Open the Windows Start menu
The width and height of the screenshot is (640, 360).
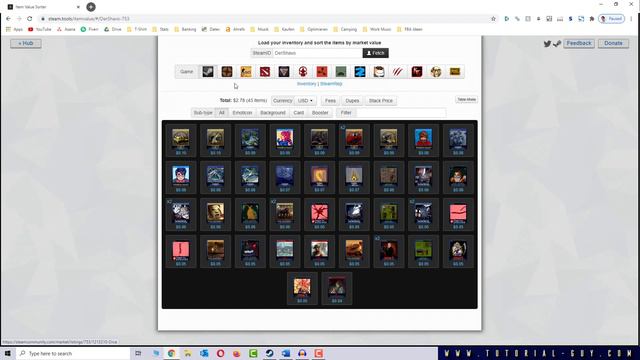coord(7,353)
